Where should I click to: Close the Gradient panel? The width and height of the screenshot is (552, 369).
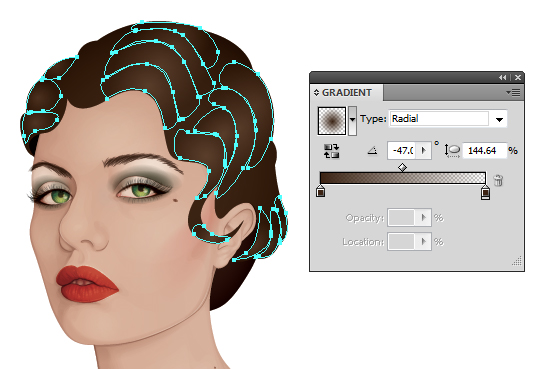point(518,77)
